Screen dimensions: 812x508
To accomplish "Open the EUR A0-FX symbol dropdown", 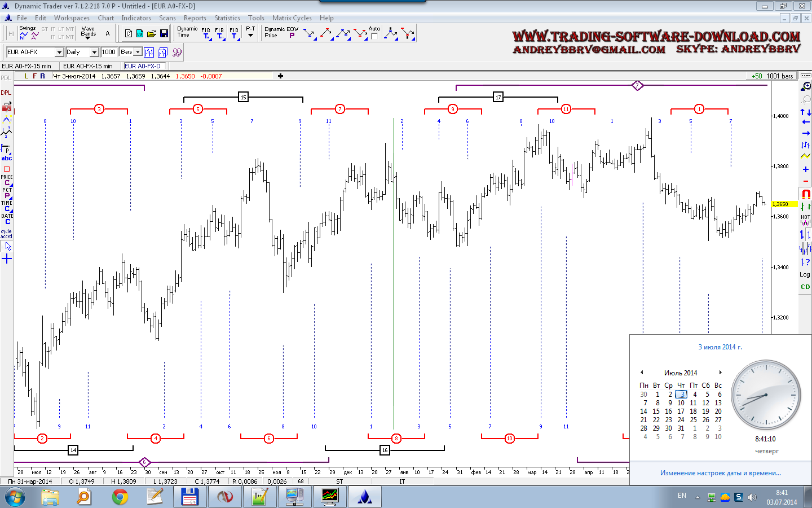I will (59, 52).
